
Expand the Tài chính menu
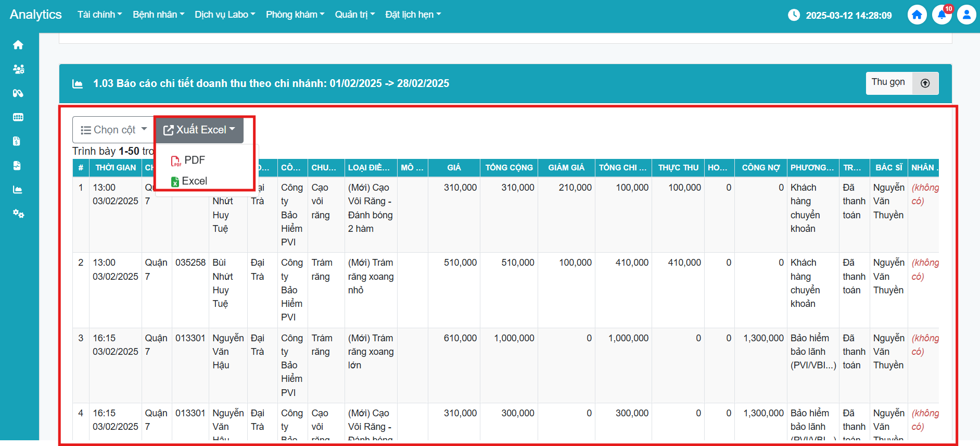coord(99,15)
